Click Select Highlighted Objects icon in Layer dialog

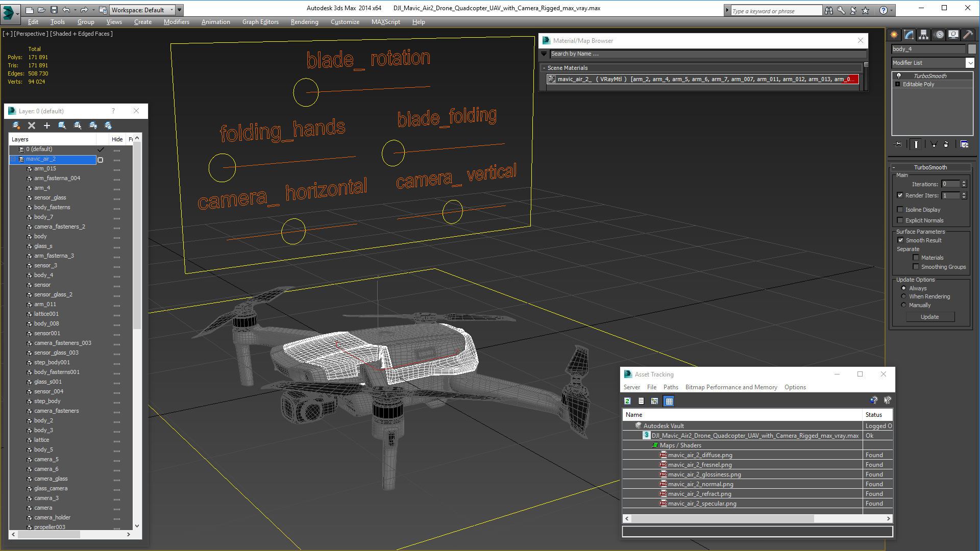[x=62, y=125]
